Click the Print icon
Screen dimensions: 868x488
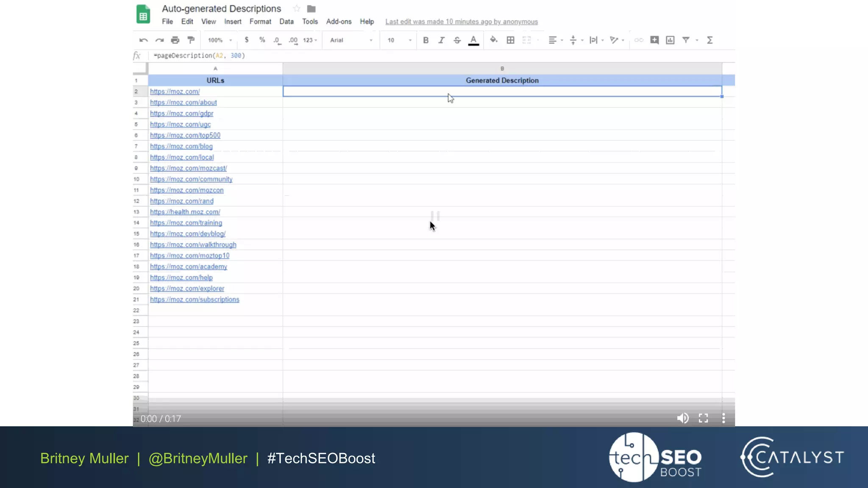(175, 40)
